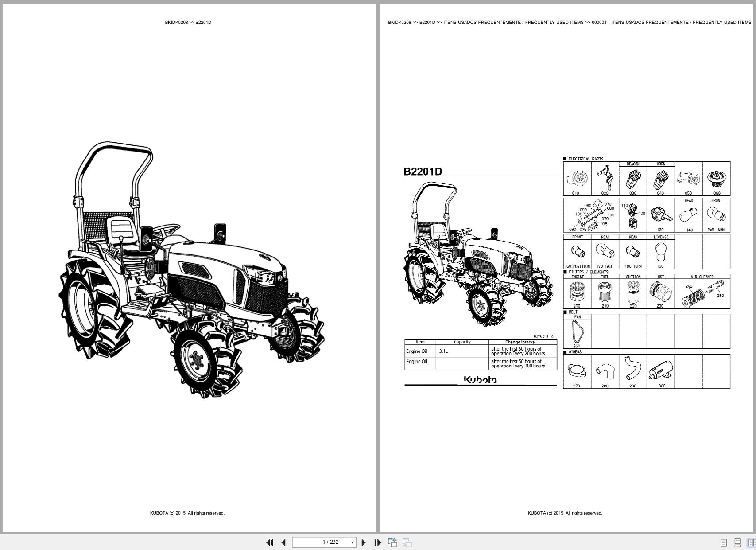This screenshot has height=550, width=756.
Task: Click relay part 110/120 diagram
Action: click(632, 215)
